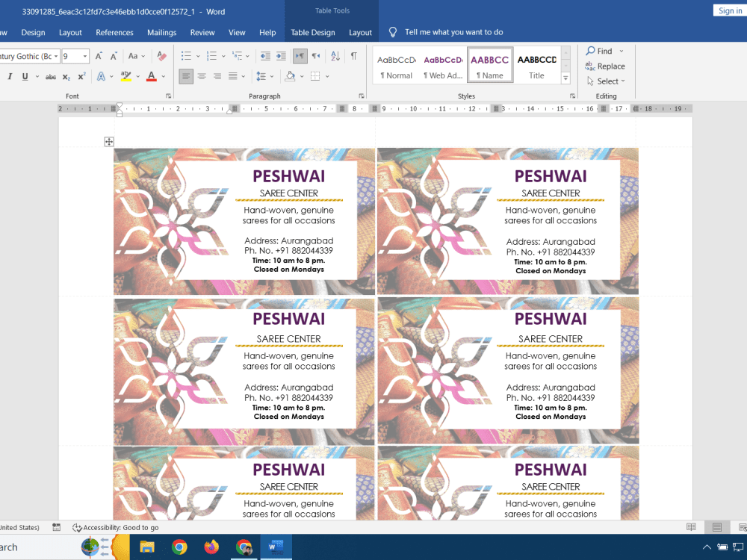This screenshot has width=747, height=560.
Task: Switch to Mailings tab
Action: click(x=161, y=32)
